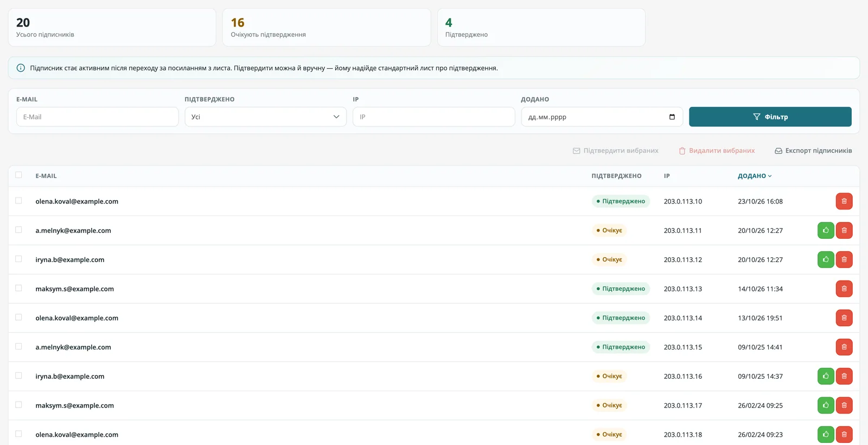
Task: Focus the IP filter input
Action: tap(434, 117)
